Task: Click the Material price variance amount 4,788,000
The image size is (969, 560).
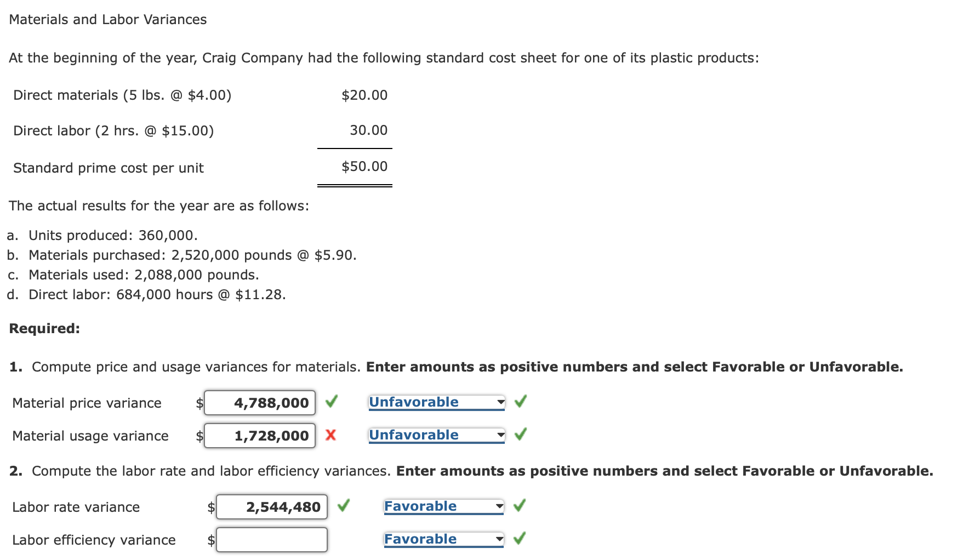Action: (259, 402)
